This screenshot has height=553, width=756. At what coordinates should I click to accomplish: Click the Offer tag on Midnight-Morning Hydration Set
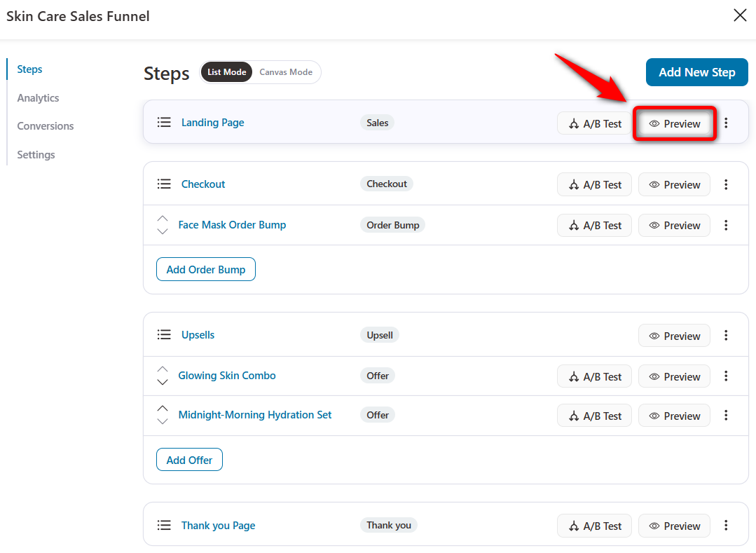point(378,415)
